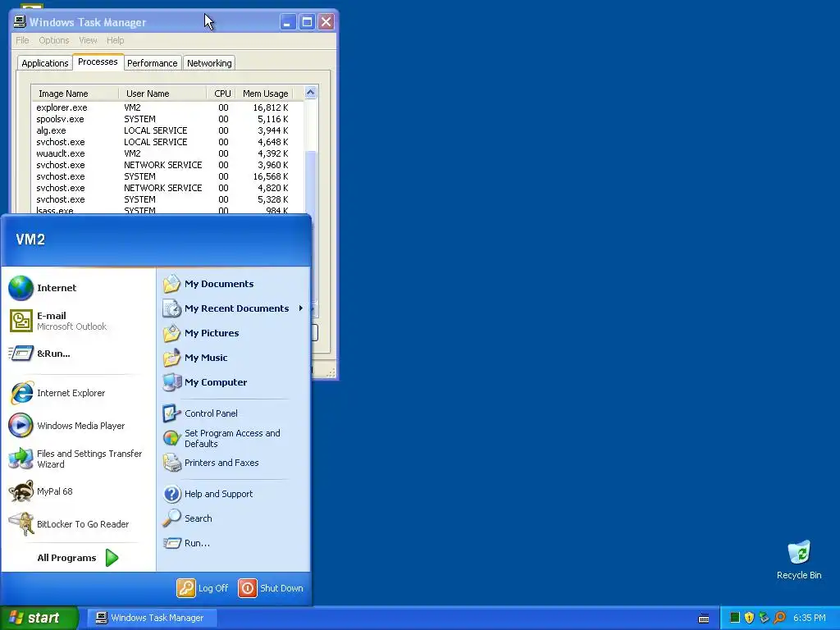Click the orange magnifier tray icon
The image size is (840, 630).
pyautogui.click(x=779, y=618)
